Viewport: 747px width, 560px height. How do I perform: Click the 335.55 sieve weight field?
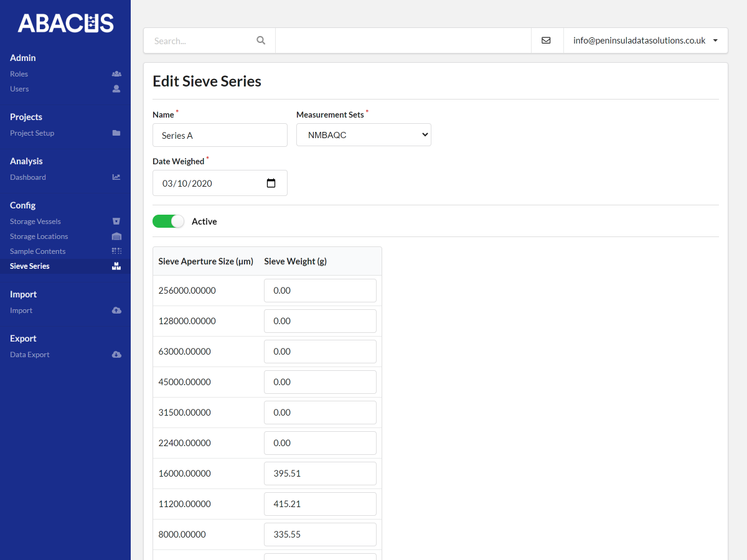[x=320, y=534]
